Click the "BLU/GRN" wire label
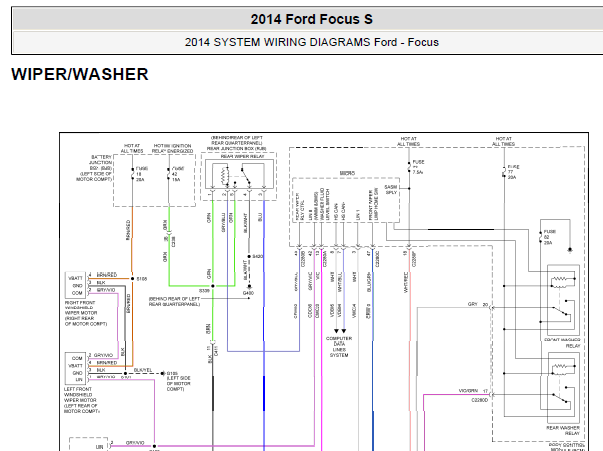The width and height of the screenshot is (603, 451). click(369, 282)
